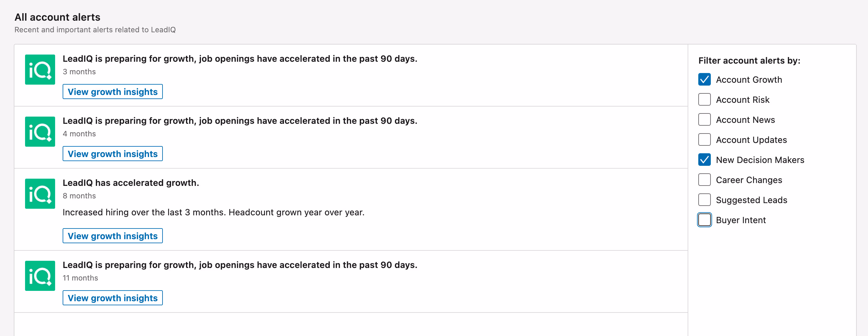Disable the New Decision Makers filter
The image size is (868, 336).
tap(704, 160)
